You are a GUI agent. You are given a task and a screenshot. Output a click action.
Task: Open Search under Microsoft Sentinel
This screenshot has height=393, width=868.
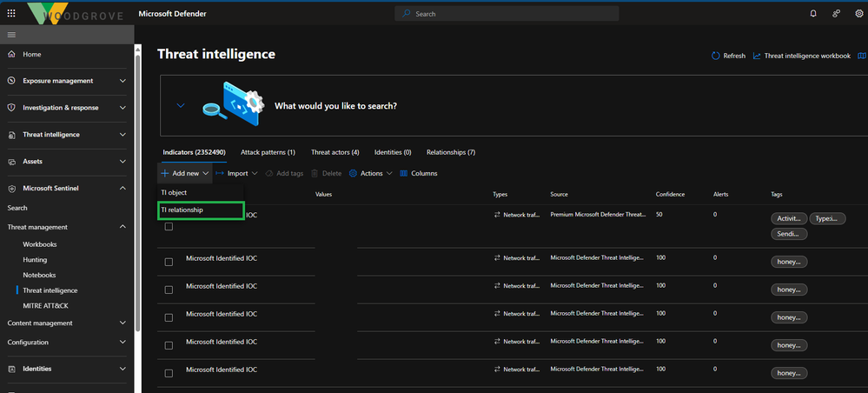tap(17, 208)
